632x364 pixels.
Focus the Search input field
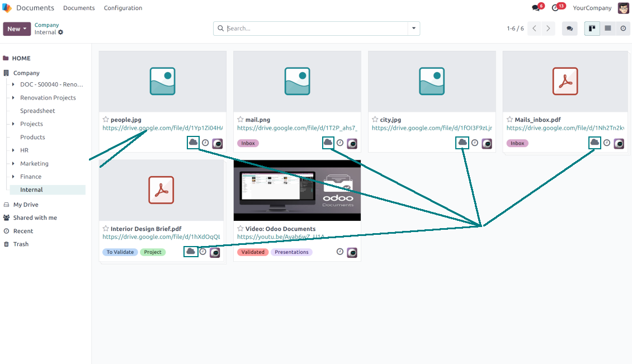point(317,28)
